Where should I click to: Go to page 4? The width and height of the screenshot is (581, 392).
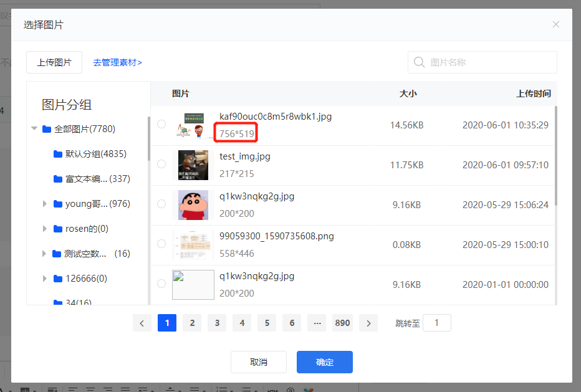pos(242,323)
